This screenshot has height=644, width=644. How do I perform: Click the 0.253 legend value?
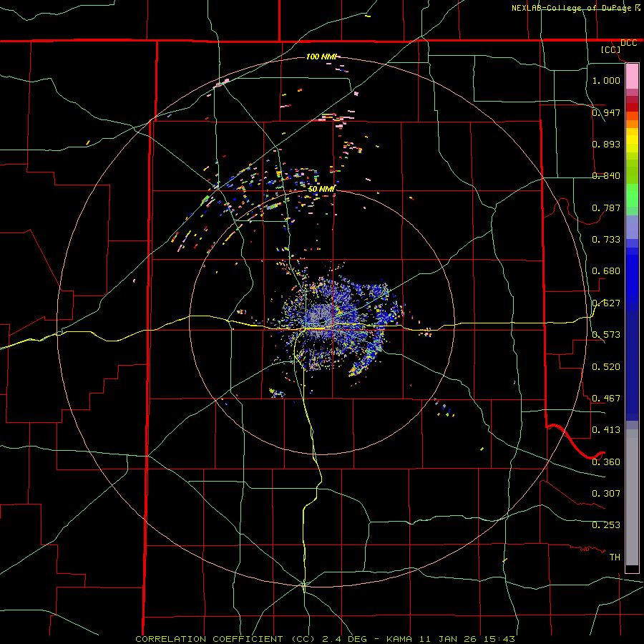(606, 525)
